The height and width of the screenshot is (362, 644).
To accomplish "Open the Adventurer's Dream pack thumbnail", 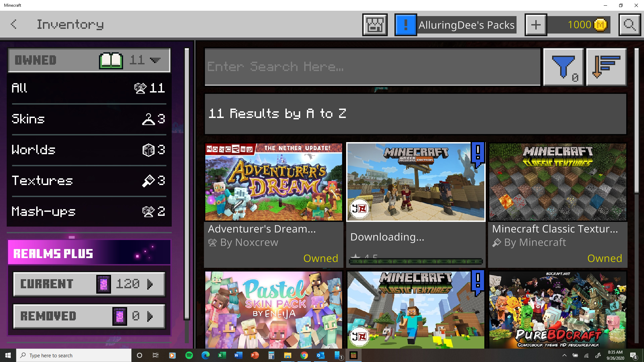I will click(273, 182).
